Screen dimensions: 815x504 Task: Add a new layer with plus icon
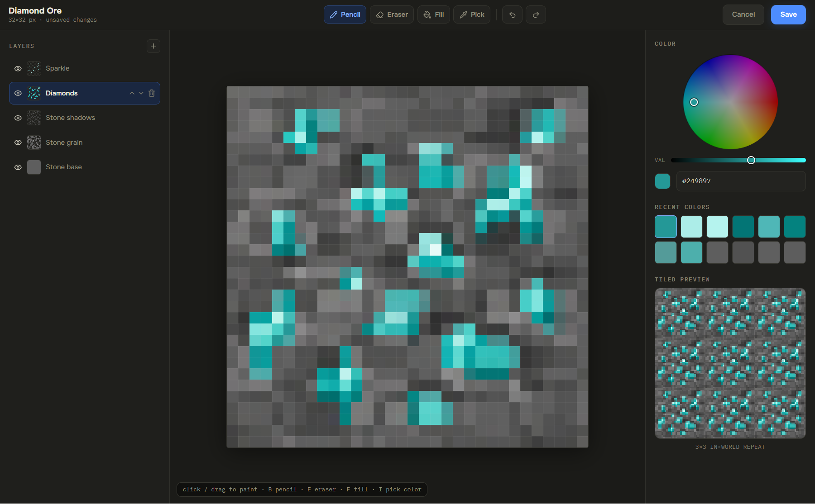click(x=153, y=46)
